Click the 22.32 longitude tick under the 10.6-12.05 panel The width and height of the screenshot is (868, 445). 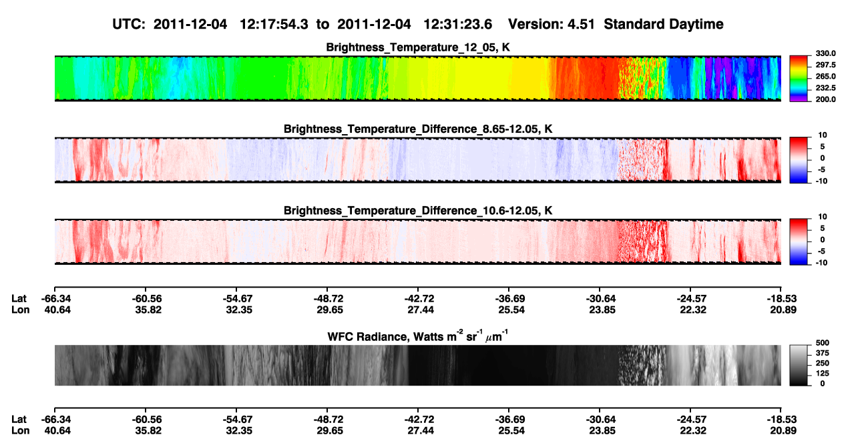coord(692,309)
